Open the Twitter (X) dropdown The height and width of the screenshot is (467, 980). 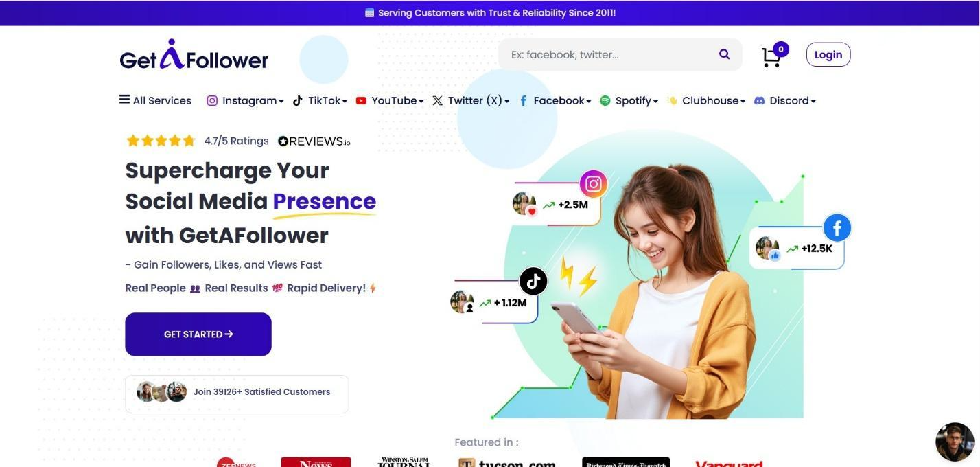pos(471,101)
